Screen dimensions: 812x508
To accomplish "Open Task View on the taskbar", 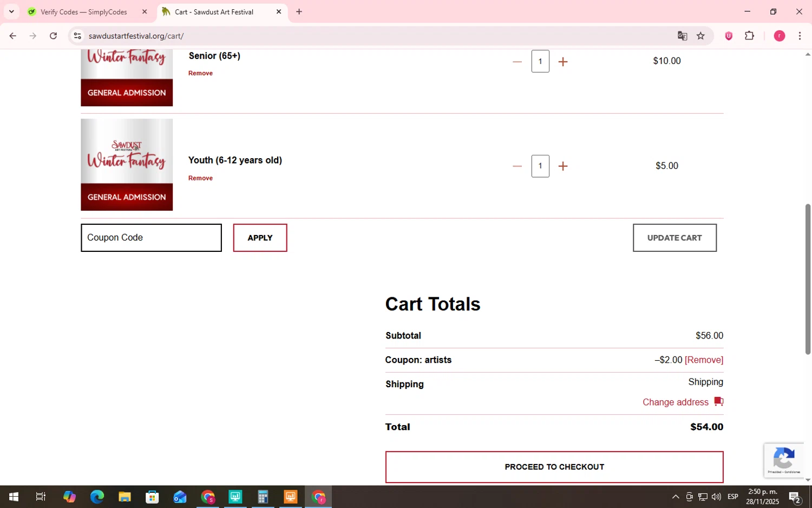I will 41,497.
